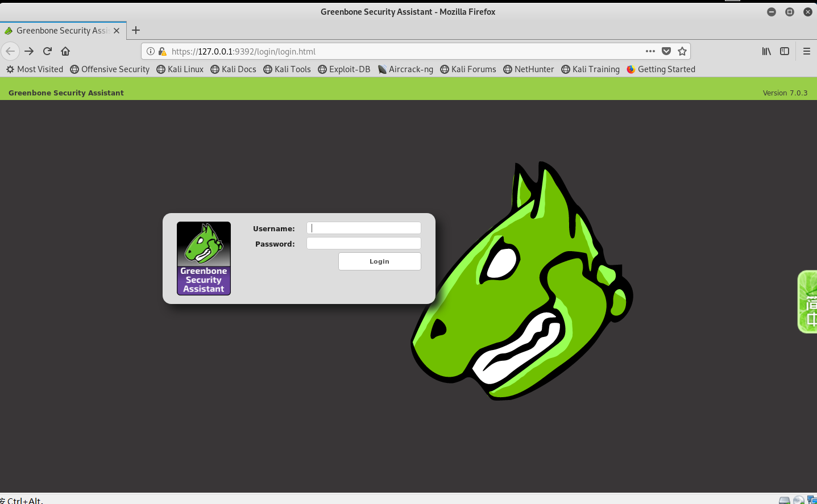The width and height of the screenshot is (817, 504).
Task: Bookmark this page with the star icon
Action: click(682, 51)
